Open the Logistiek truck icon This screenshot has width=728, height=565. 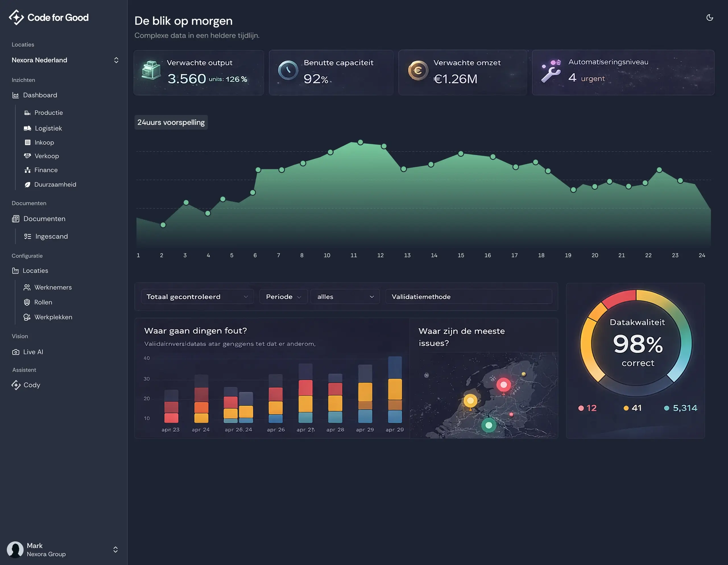27,128
